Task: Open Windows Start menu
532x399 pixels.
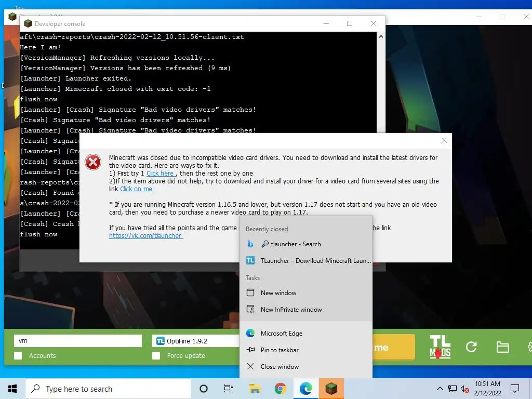Action: [12, 389]
